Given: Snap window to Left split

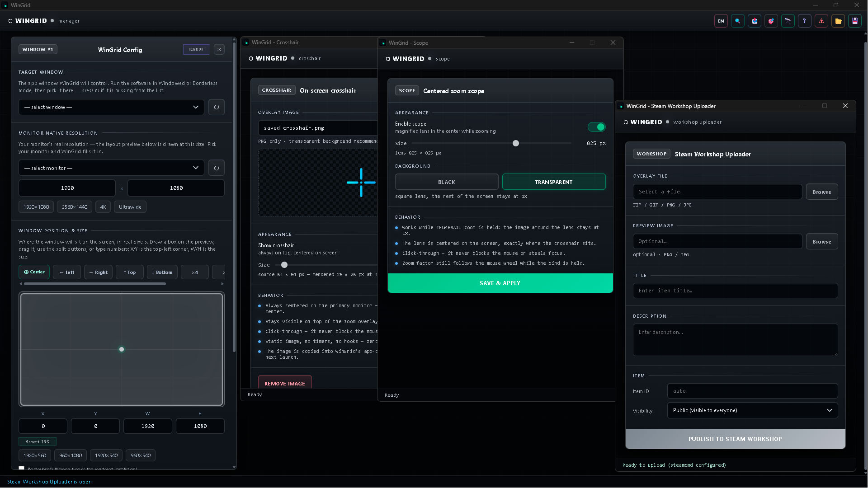Looking at the screenshot, I should click(x=67, y=272).
